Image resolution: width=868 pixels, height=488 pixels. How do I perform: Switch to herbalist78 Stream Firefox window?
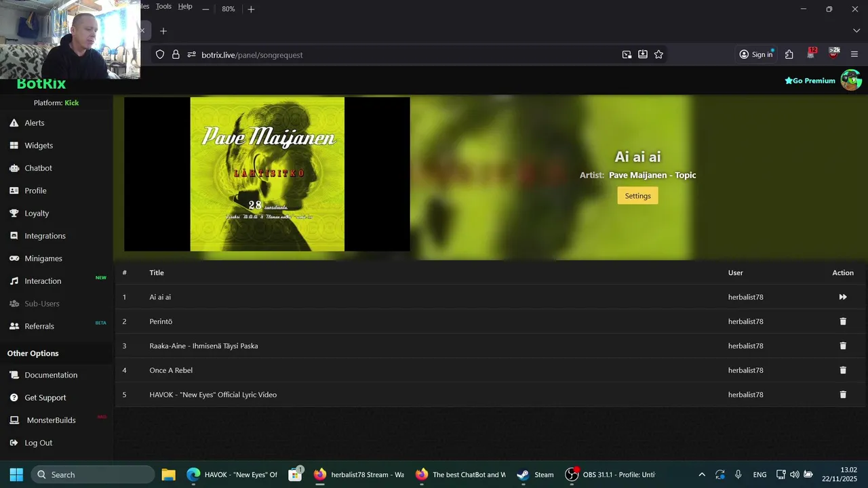tap(359, 474)
